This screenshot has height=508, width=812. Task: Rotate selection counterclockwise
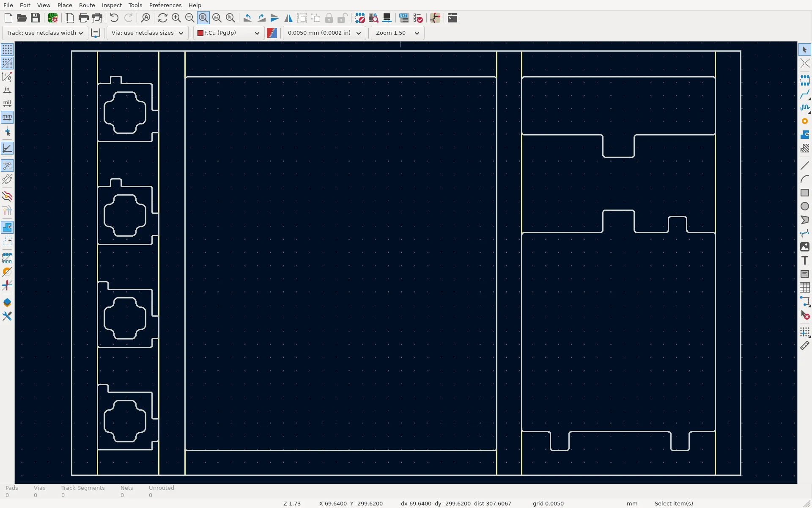[247, 18]
